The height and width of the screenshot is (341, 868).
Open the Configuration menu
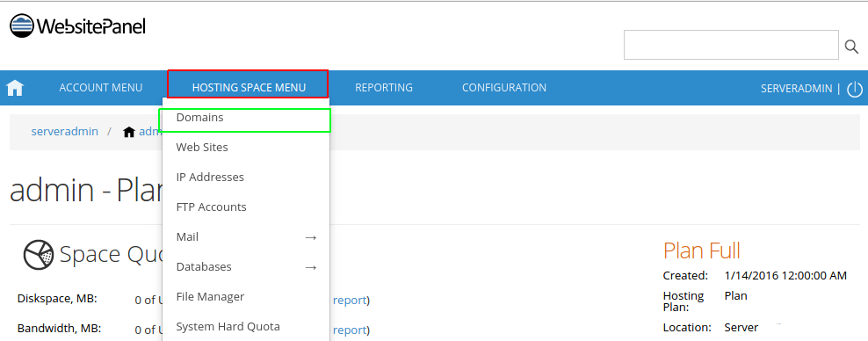tap(504, 88)
